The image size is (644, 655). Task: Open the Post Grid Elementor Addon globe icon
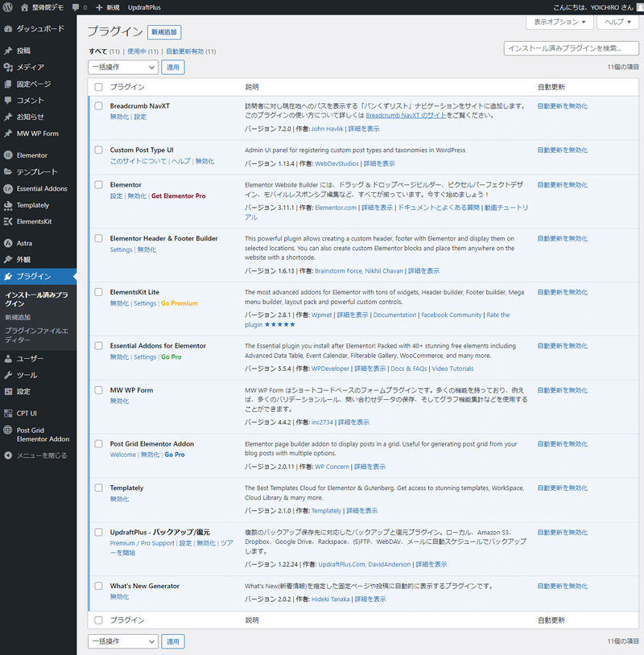coord(8,430)
